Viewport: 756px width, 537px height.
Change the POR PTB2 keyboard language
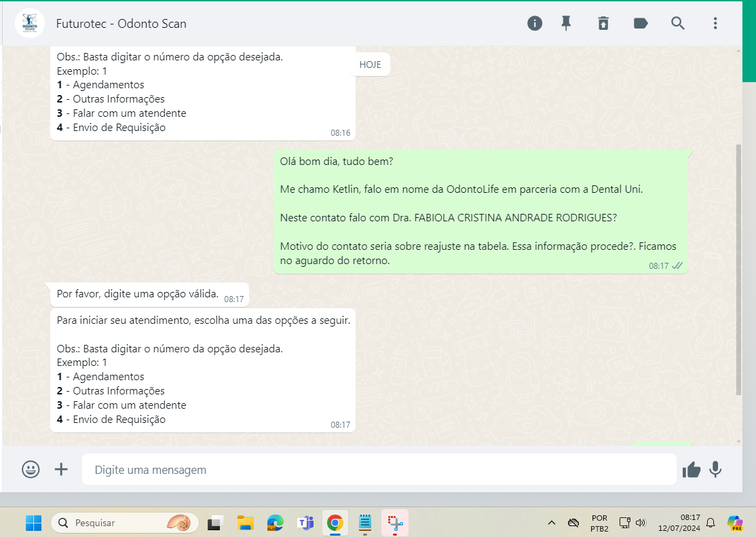(599, 523)
